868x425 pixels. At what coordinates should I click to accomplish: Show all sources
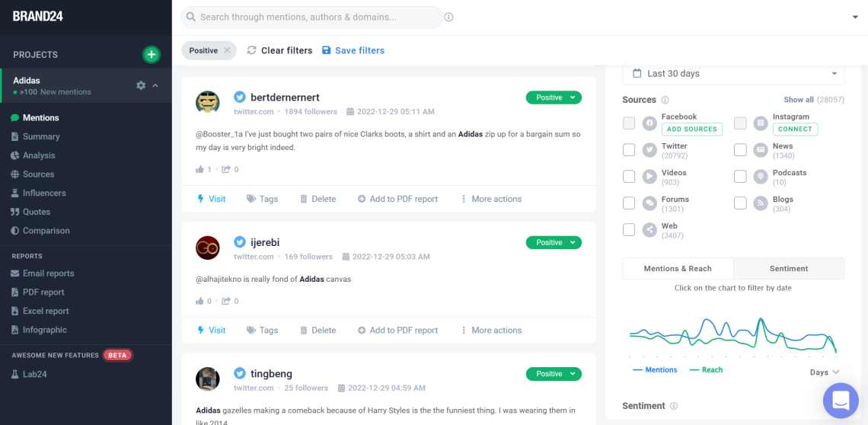tap(798, 100)
